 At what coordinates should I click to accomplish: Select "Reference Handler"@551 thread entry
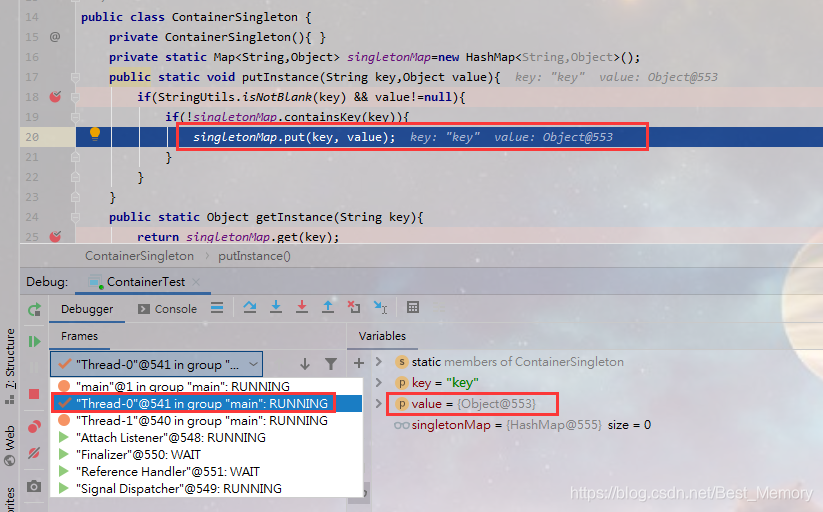click(206, 472)
